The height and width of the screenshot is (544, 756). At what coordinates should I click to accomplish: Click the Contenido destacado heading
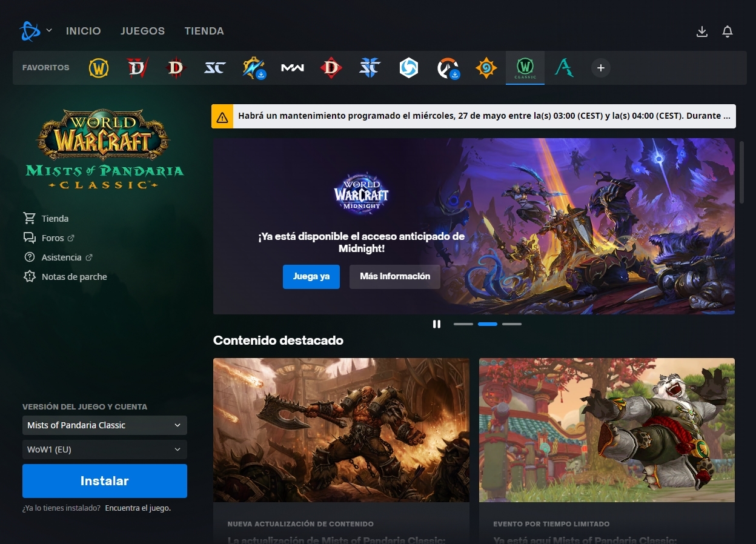278,340
